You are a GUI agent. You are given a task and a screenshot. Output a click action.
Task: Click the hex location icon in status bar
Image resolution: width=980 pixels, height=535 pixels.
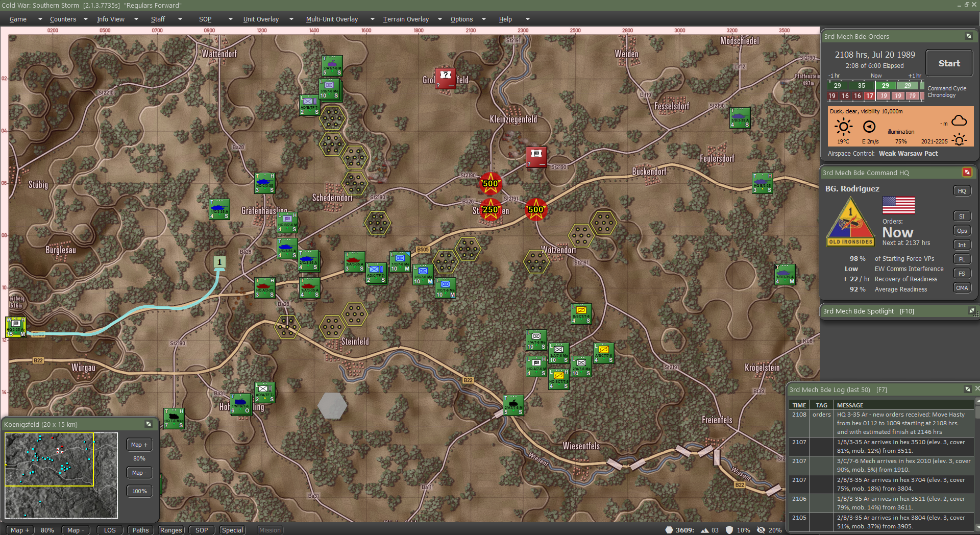[x=669, y=530]
